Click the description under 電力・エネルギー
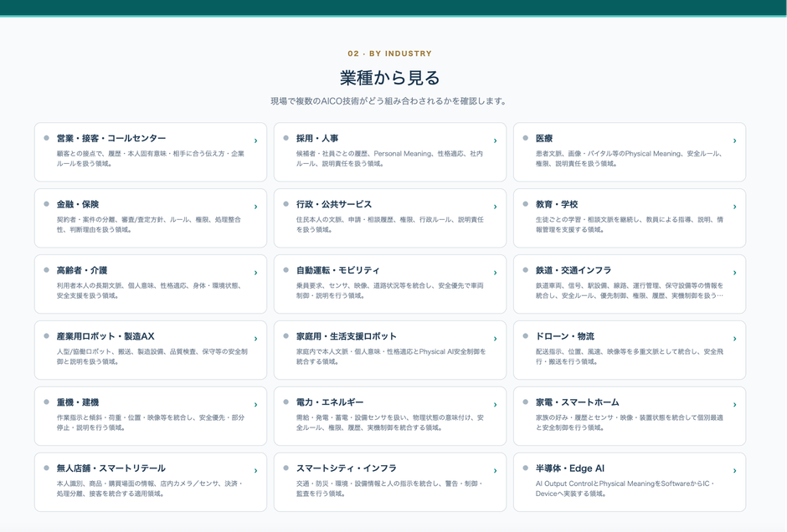Screen dimensions: 787x532 click(390, 422)
